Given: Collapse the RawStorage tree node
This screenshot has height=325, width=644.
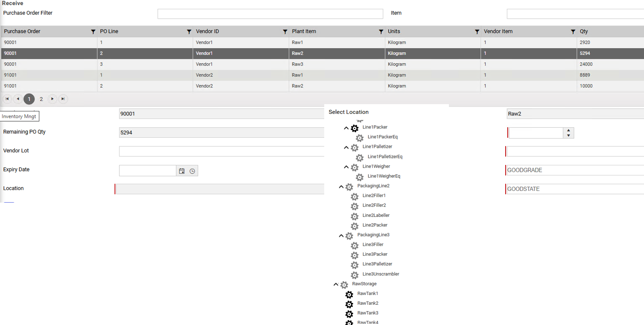Looking at the screenshot, I should (336, 284).
